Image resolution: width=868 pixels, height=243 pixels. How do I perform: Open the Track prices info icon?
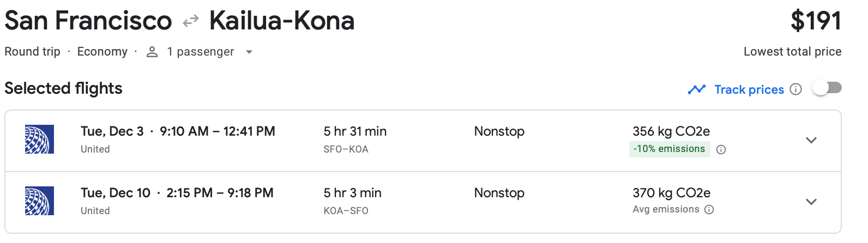[796, 89]
